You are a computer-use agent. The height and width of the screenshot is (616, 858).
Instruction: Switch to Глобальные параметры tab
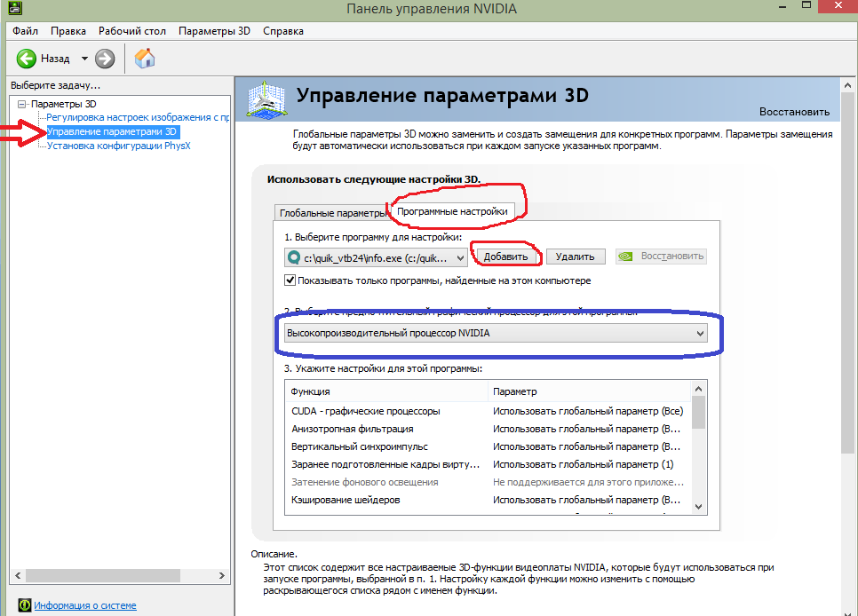click(x=333, y=213)
